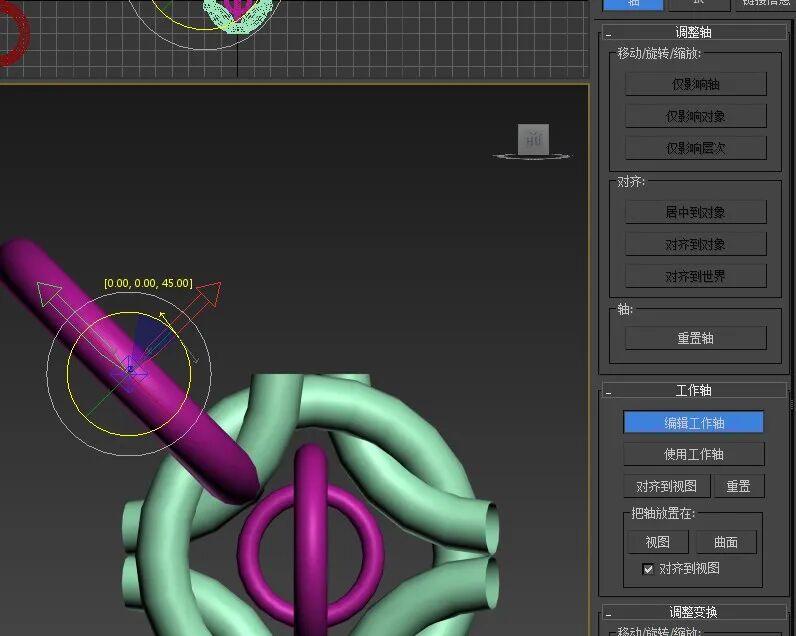Click the 对齐到世界 button
This screenshot has width=796, height=636.
coord(695,277)
